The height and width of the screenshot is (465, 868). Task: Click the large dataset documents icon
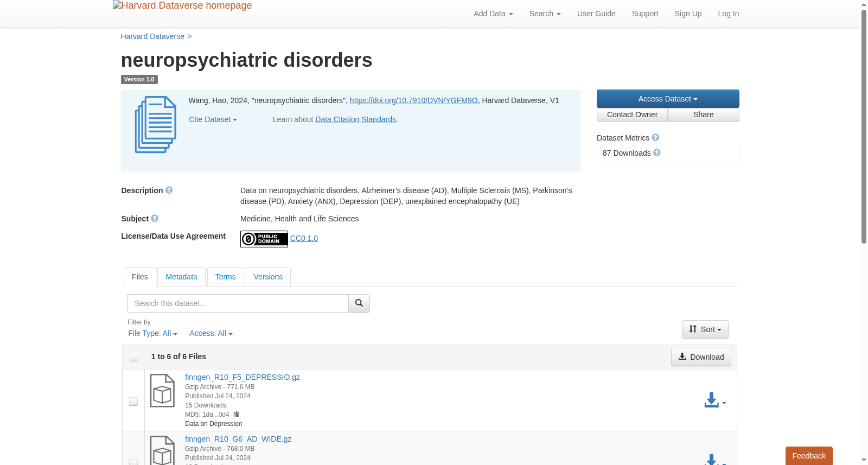[x=156, y=125]
